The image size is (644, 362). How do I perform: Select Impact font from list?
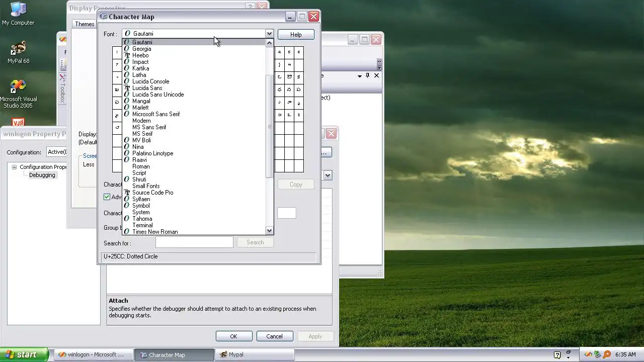tap(194, 62)
